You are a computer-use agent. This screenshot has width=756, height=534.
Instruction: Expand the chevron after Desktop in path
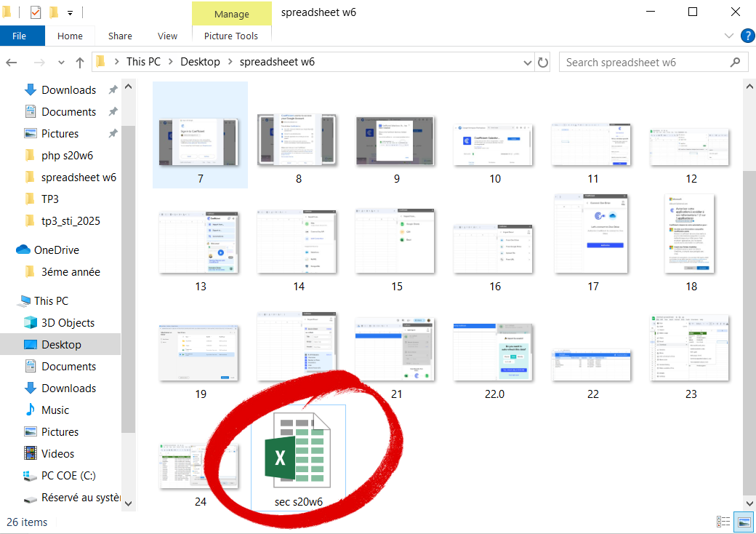click(x=230, y=62)
